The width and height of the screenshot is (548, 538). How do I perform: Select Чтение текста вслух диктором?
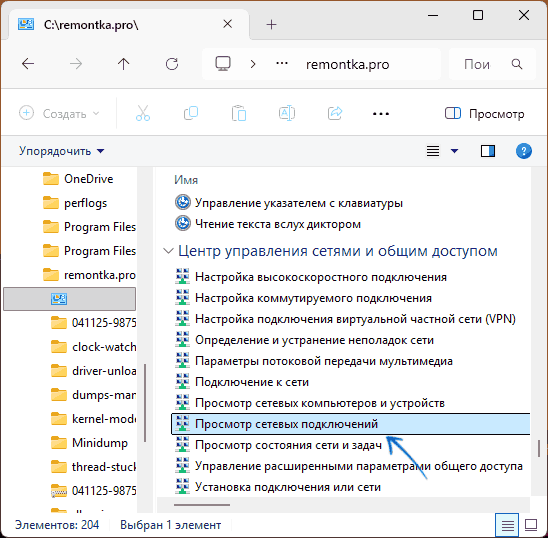267,224
